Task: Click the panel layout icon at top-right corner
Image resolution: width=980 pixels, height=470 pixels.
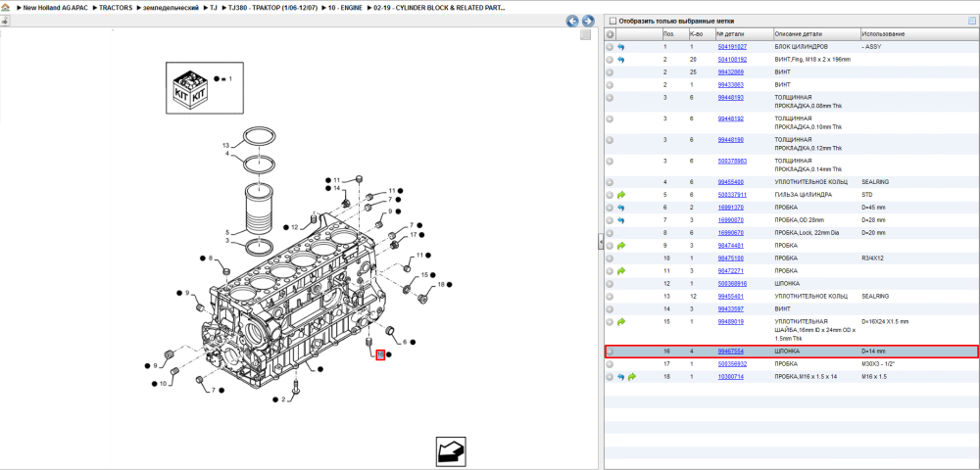Action: (972, 21)
